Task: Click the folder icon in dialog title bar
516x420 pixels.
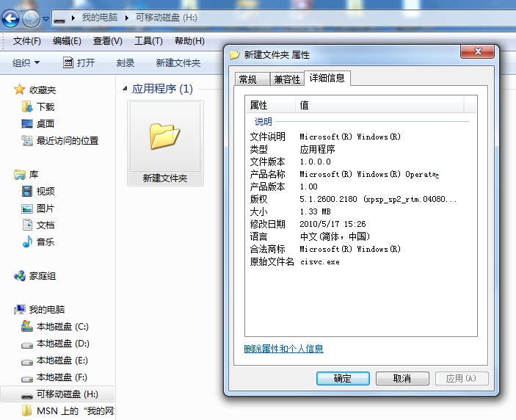Action: click(x=235, y=54)
